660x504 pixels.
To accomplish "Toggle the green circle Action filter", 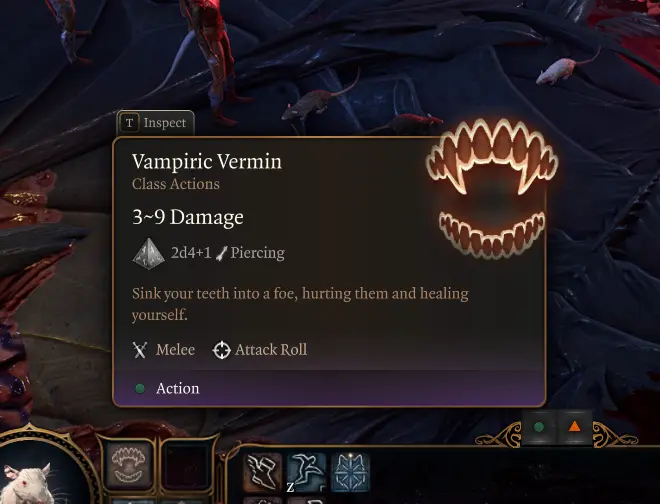I will point(539,427).
